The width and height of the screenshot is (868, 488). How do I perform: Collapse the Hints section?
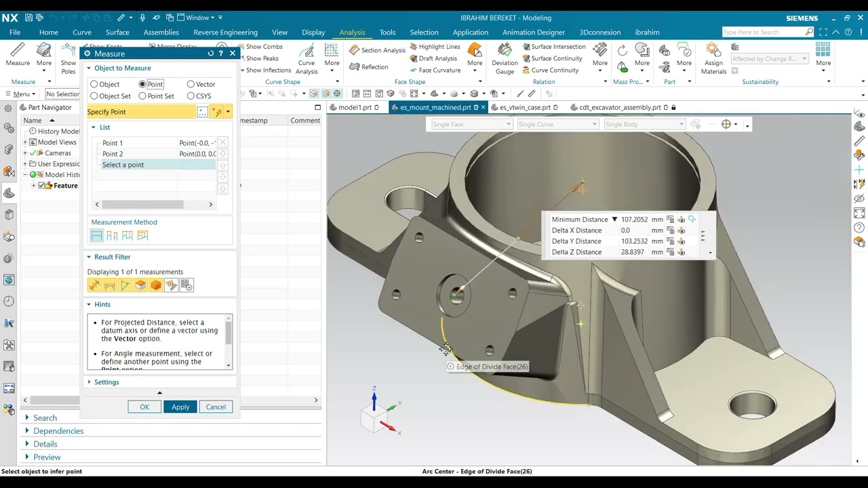click(89, 304)
